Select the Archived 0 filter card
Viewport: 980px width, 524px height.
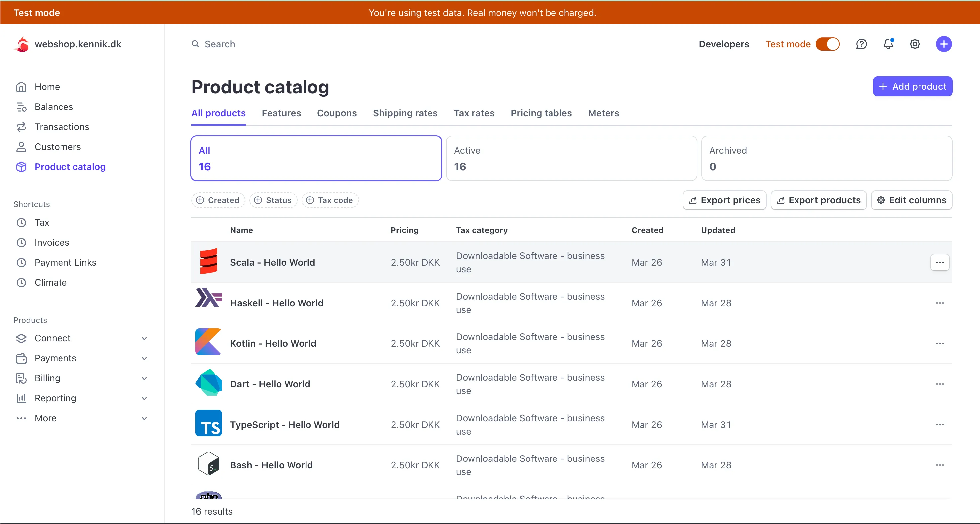click(x=827, y=158)
